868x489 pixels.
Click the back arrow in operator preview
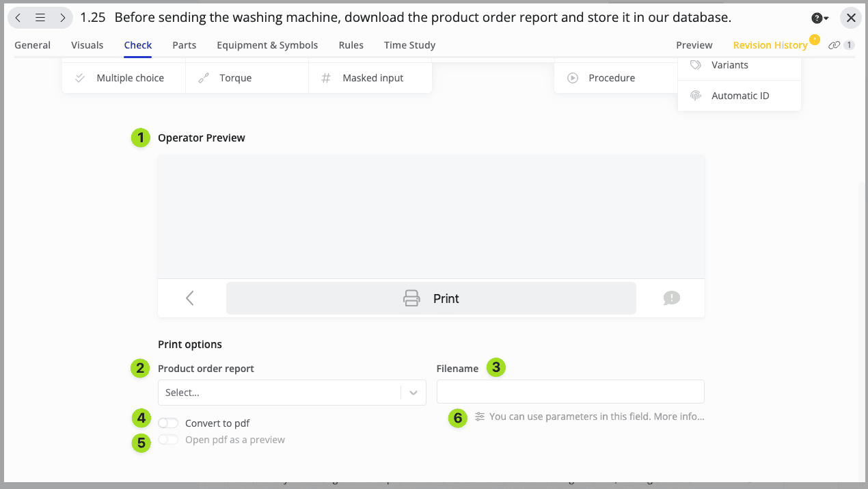(190, 298)
